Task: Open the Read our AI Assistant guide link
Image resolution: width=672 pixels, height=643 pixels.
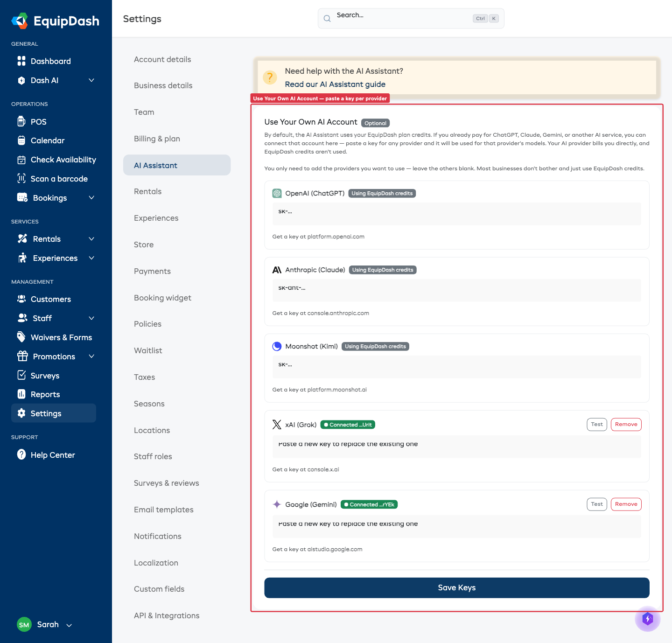Action: (x=335, y=84)
